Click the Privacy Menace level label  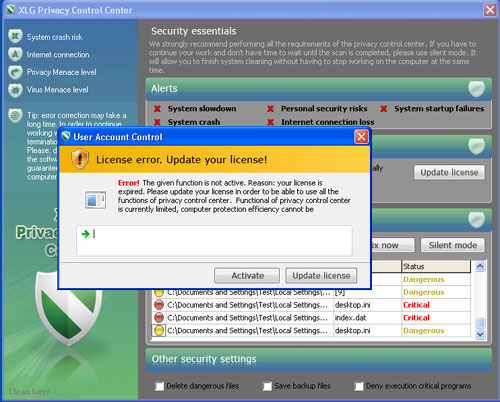(x=62, y=72)
